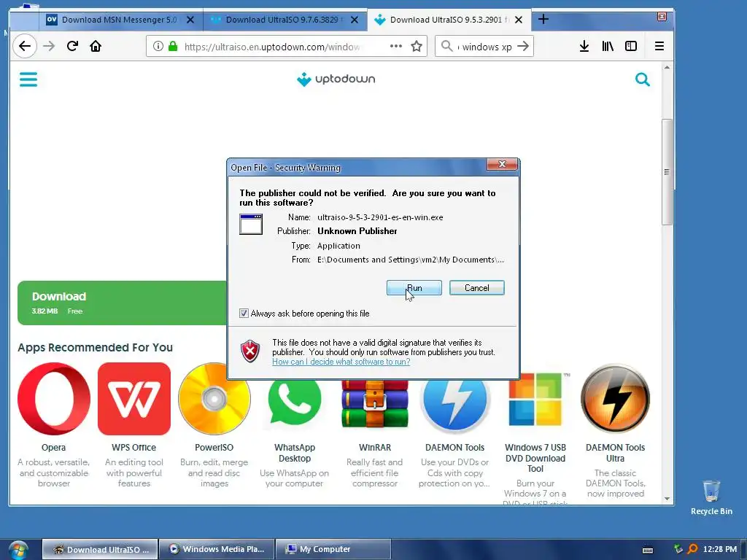
Task: Click the Windows Start orb
Action: (18, 550)
